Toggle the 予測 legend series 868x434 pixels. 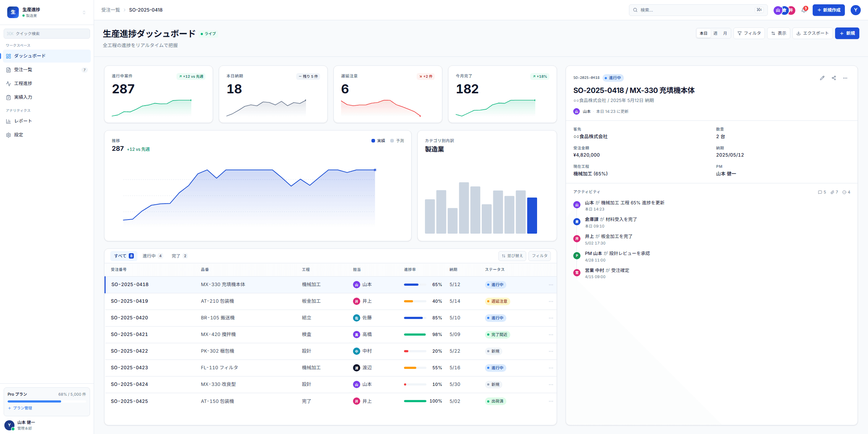point(397,141)
